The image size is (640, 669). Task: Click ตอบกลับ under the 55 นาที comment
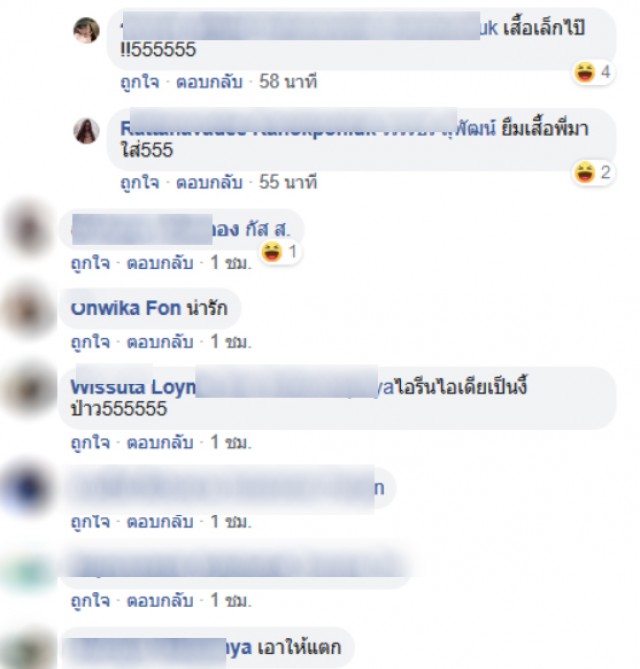click(209, 182)
